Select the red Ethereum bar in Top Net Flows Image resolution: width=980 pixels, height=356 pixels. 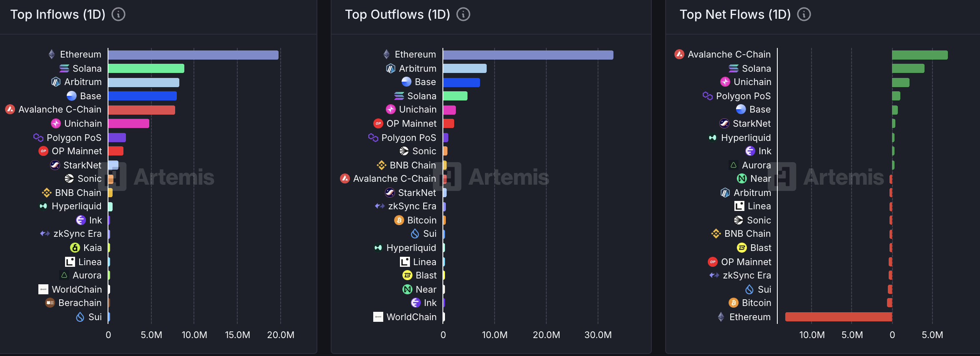(839, 317)
